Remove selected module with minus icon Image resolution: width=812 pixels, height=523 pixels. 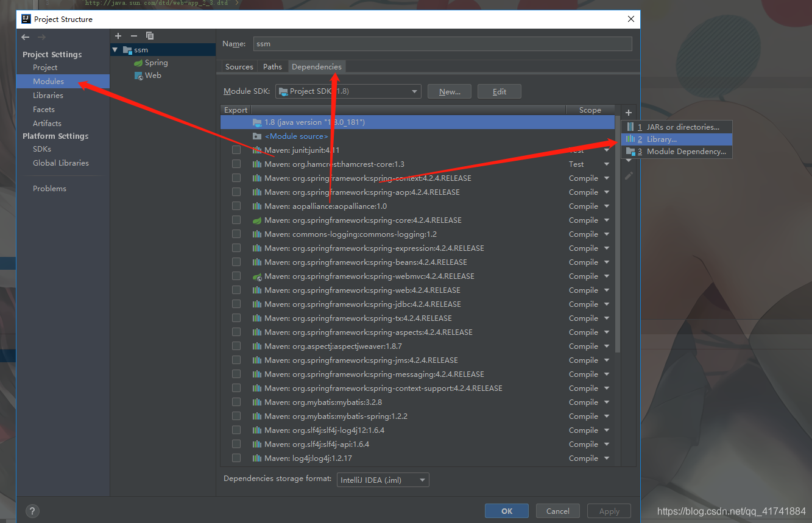134,36
